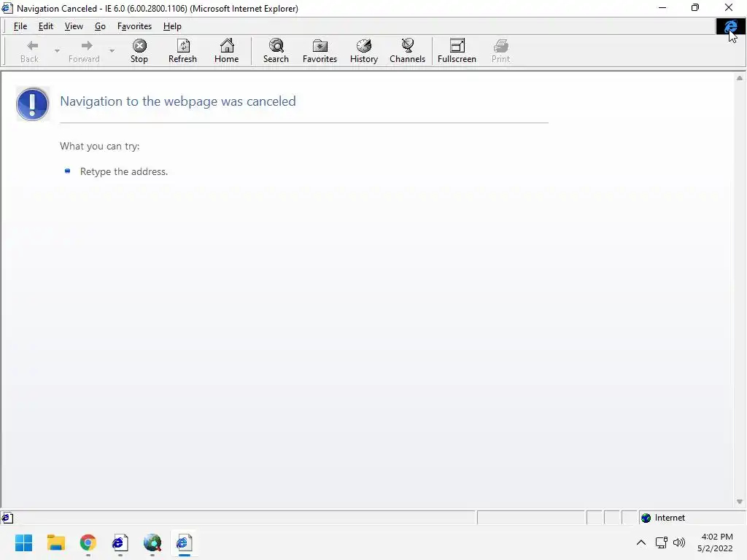Click the Back toolbar button

pyautogui.click(x=29, y=52)
